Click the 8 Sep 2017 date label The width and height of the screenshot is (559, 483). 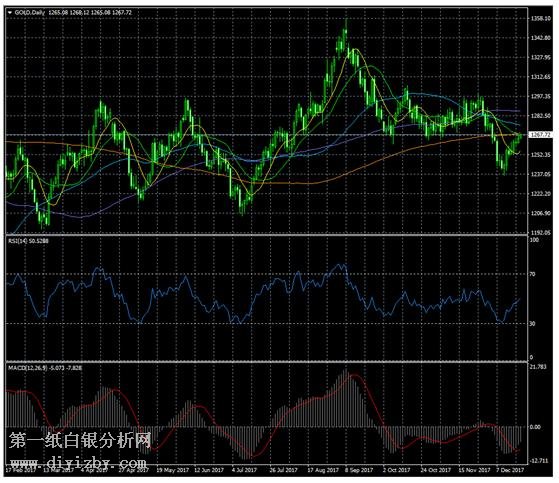359,470
